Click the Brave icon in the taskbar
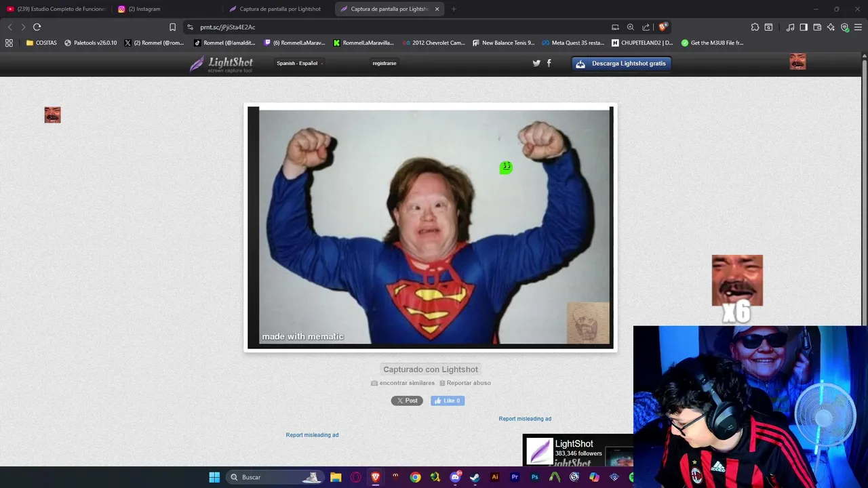This screenshot has width=868, height=488. [x=375, y=477]
